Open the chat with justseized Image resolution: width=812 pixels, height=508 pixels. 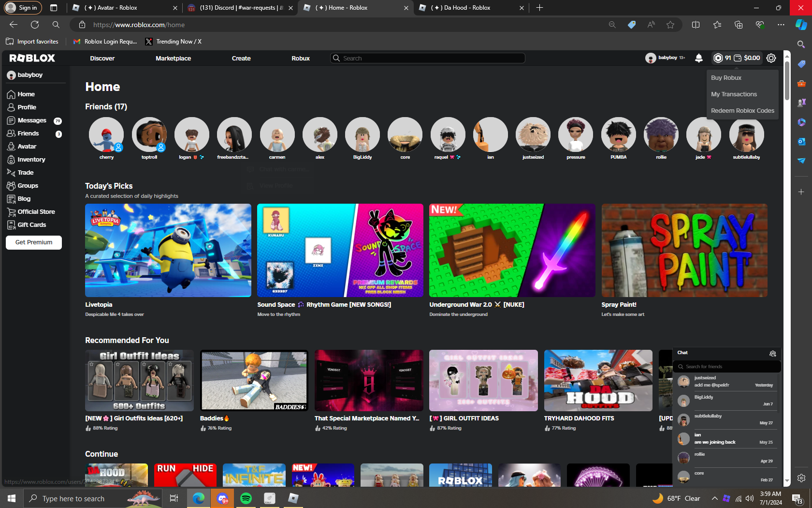727,382
